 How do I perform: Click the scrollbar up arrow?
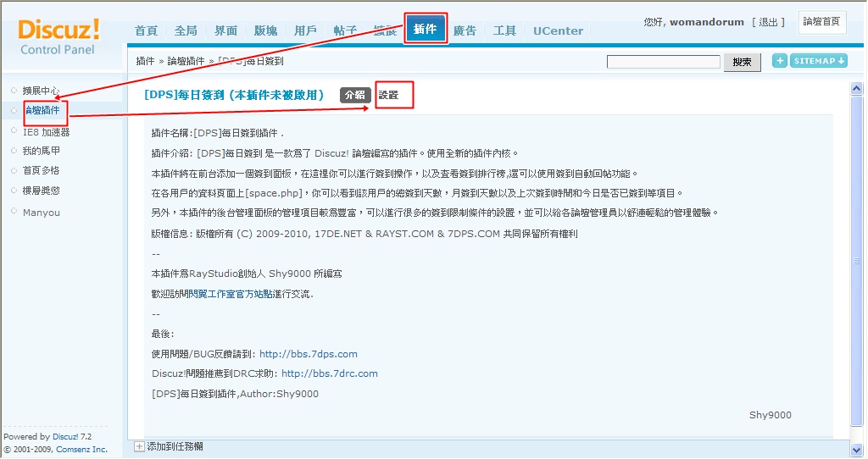(x=856, y=88)
